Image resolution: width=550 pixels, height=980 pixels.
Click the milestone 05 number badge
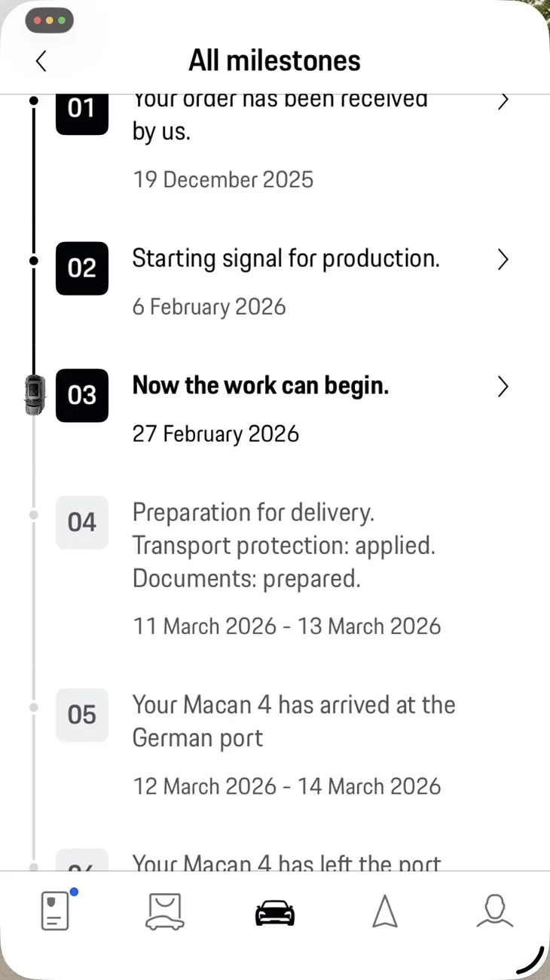point(81,715)
